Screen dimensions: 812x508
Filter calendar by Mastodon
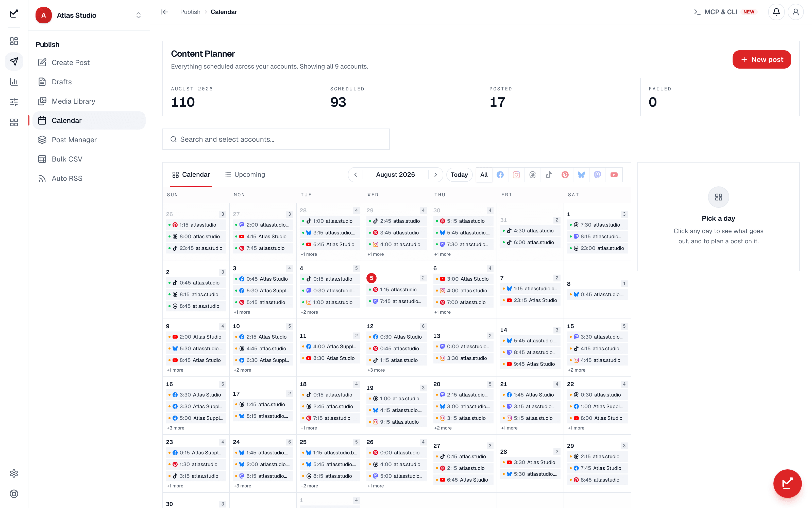point(598,175)
